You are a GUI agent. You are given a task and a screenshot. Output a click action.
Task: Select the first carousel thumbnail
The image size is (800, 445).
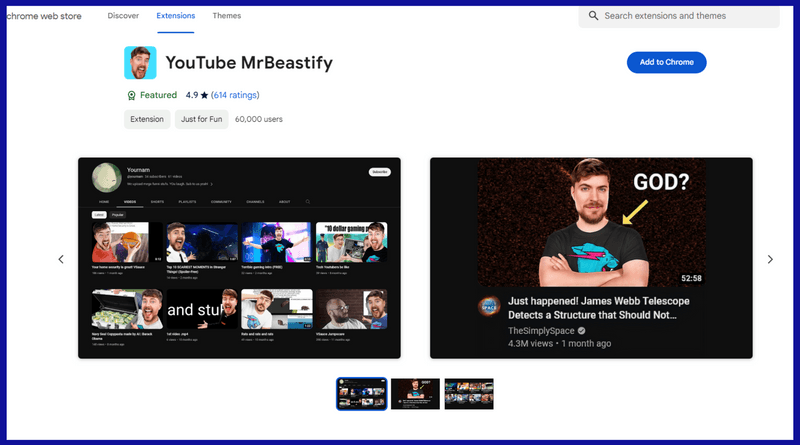click(361, 393)
